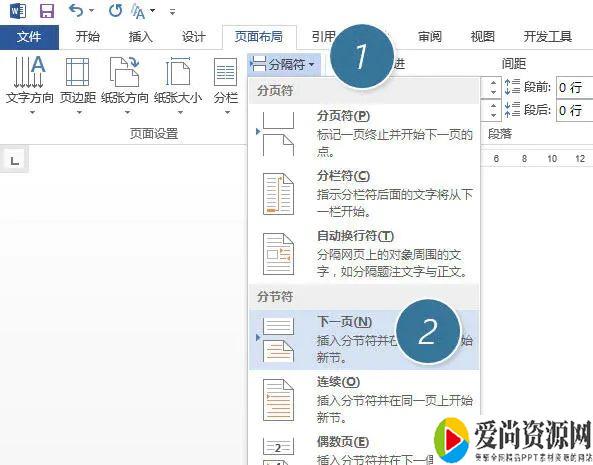The image size is (593, 465).
Task: Switch to the 插入 tab
Action: 140,37
